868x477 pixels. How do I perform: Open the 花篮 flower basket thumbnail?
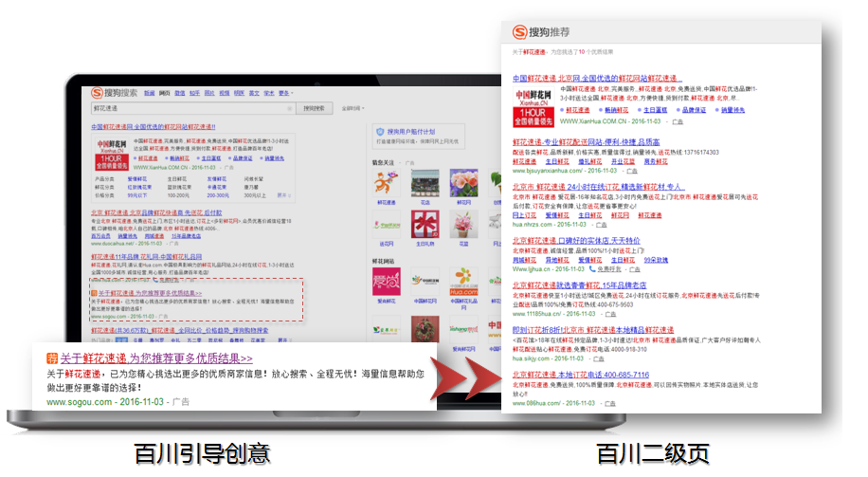[x=464, y=224]
